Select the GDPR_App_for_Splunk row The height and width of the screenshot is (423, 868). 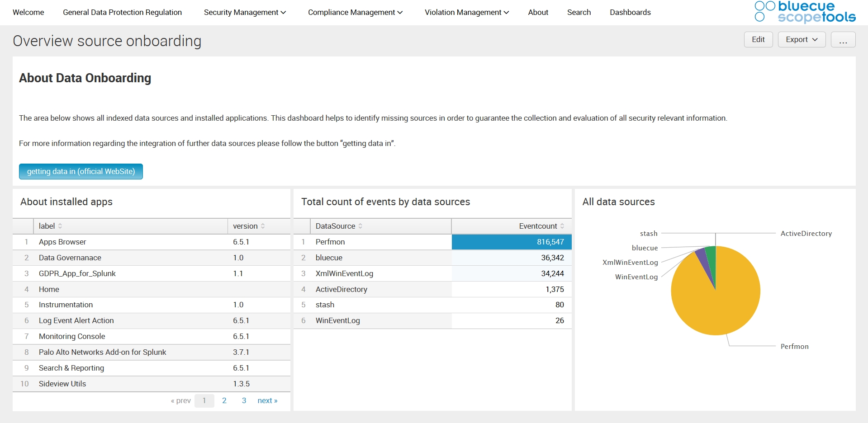coord(152,273)
